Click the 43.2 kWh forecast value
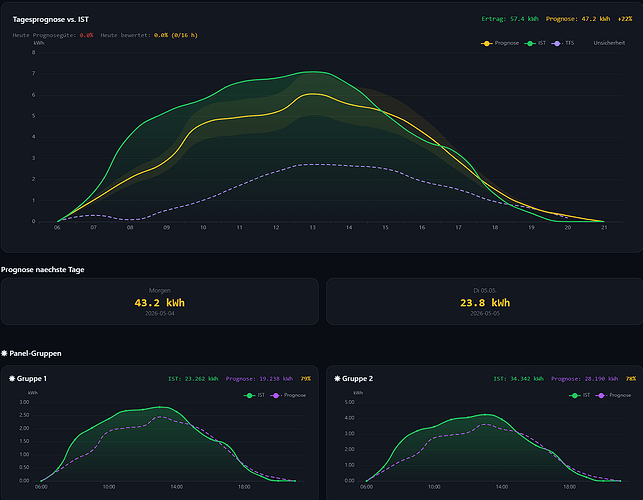 (x=160, y=303)
